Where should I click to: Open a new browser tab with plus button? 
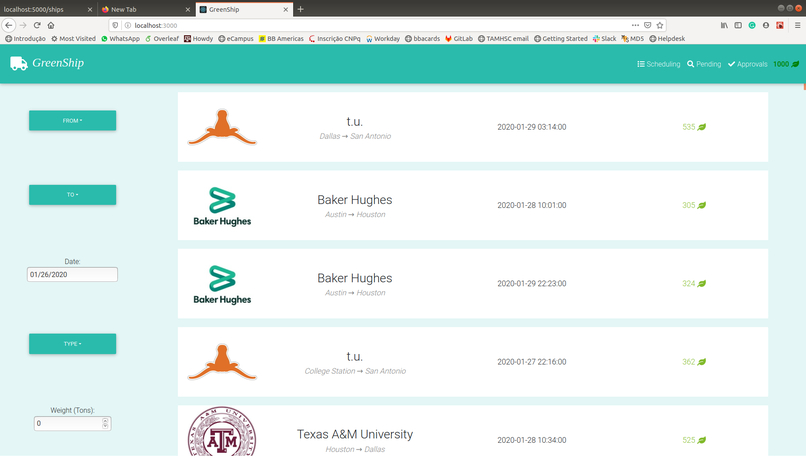point(301,9)
